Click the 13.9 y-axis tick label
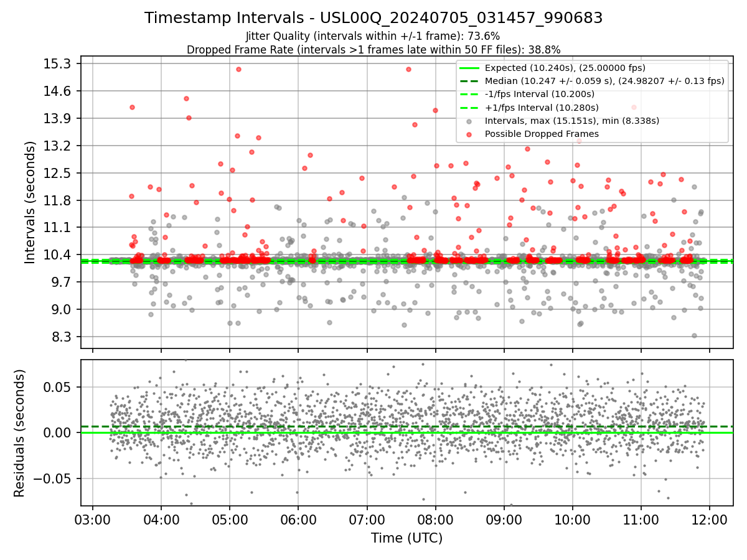747x560 pixels. tap(59, 119)
